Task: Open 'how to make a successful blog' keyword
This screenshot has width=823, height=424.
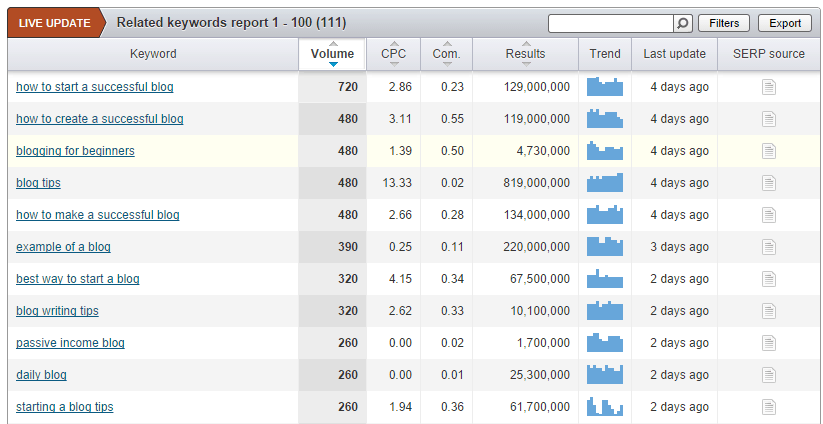Action: 98,215
